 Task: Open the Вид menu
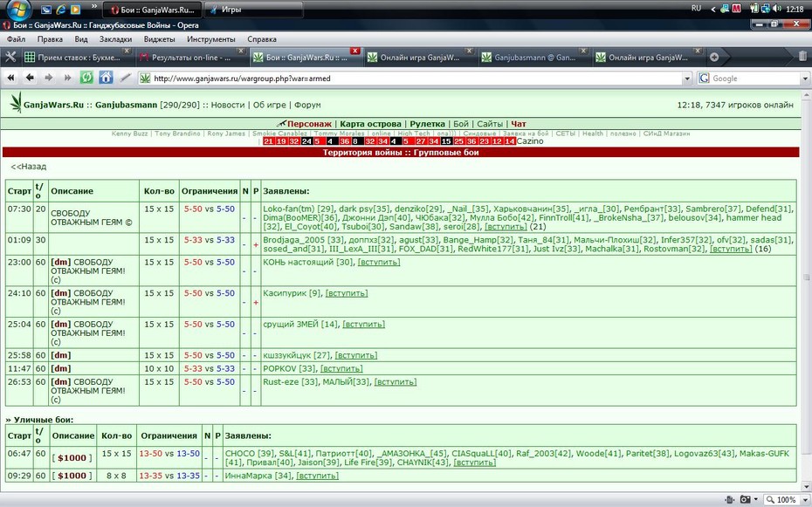(x=81, y=38)
